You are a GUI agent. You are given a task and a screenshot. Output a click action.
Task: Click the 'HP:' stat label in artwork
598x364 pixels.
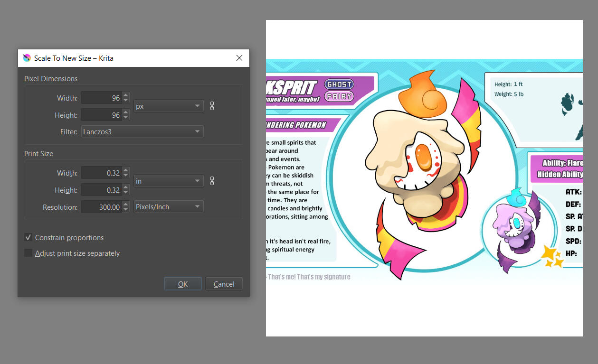point(571,253)
